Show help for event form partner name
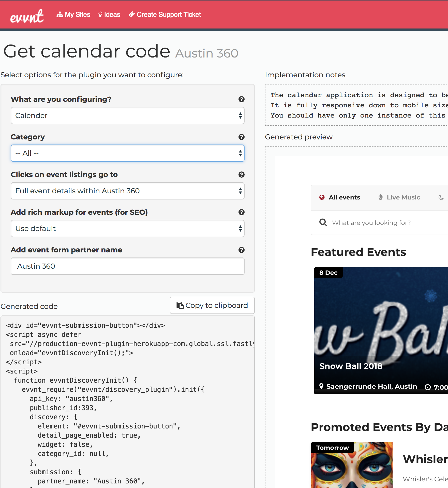The height and width of the screenshot is (488, 448). [x=241, y=250]
